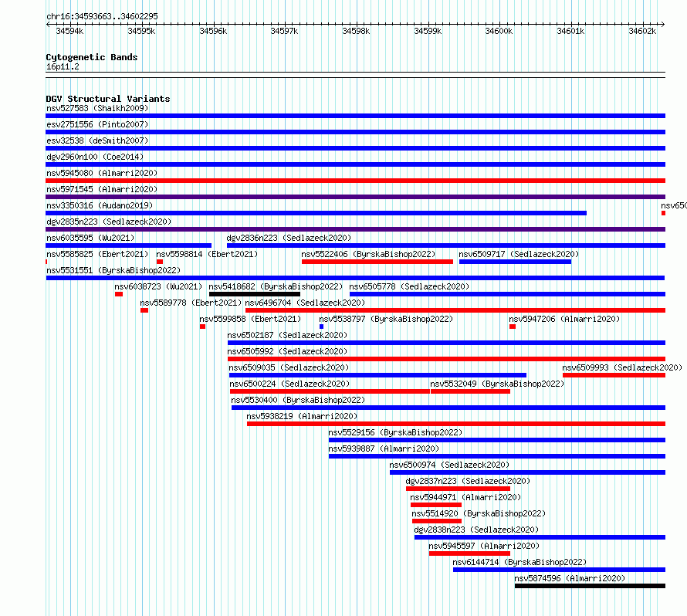Click nsv5530400 (ByrskaBishop2022) label
This screenshot has height=616, width=687.
[298, 400]
